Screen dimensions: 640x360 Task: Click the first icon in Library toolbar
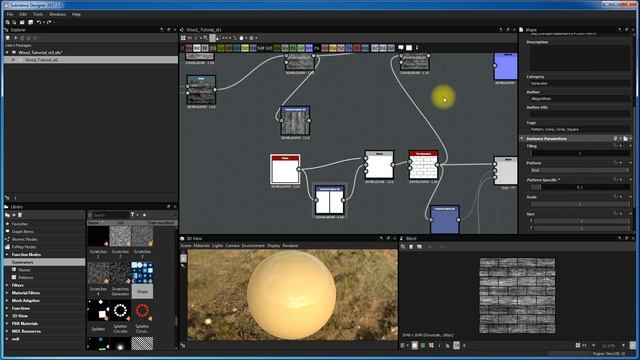7,215
